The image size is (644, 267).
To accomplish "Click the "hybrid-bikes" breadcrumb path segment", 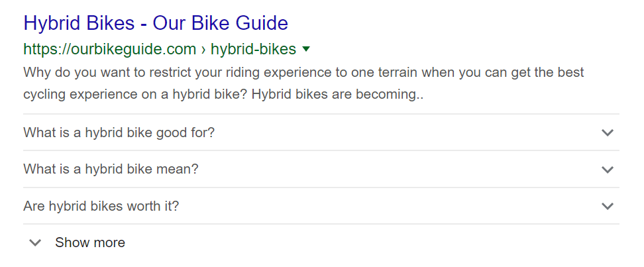I will pyautogui.click(x=253, y=50).
